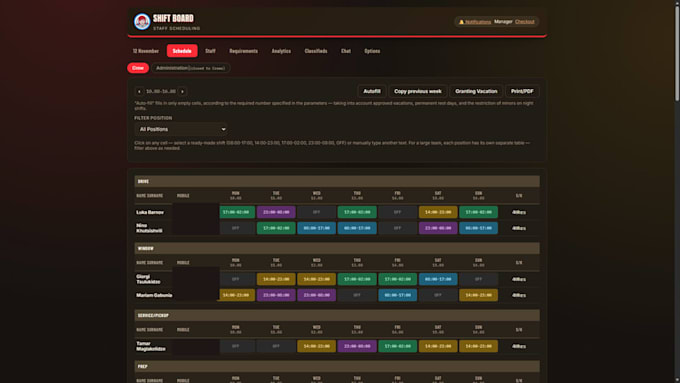This screenshot has width=680, height=383.
Task: Click the Manager label in header
Action: click(503, 22)
